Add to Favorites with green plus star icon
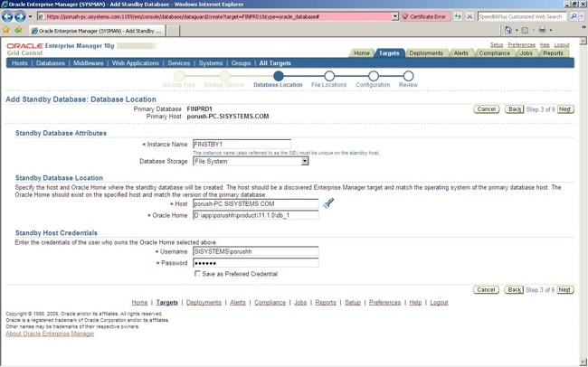 coord(18,30)
